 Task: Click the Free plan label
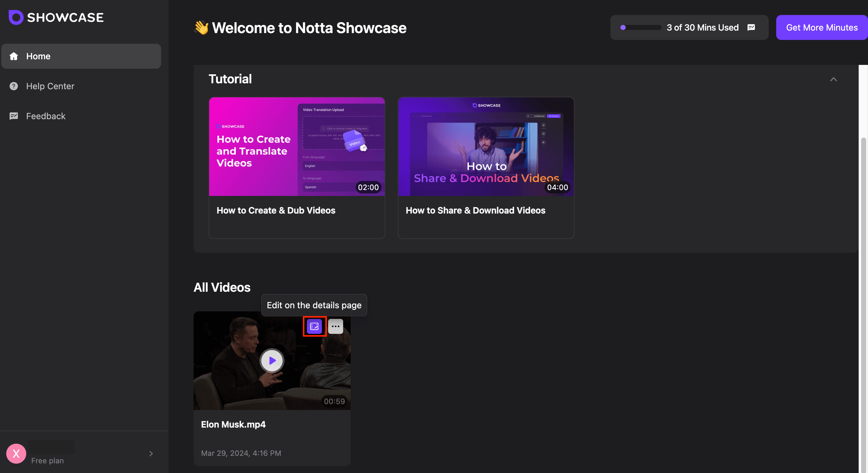coord(47,461)
